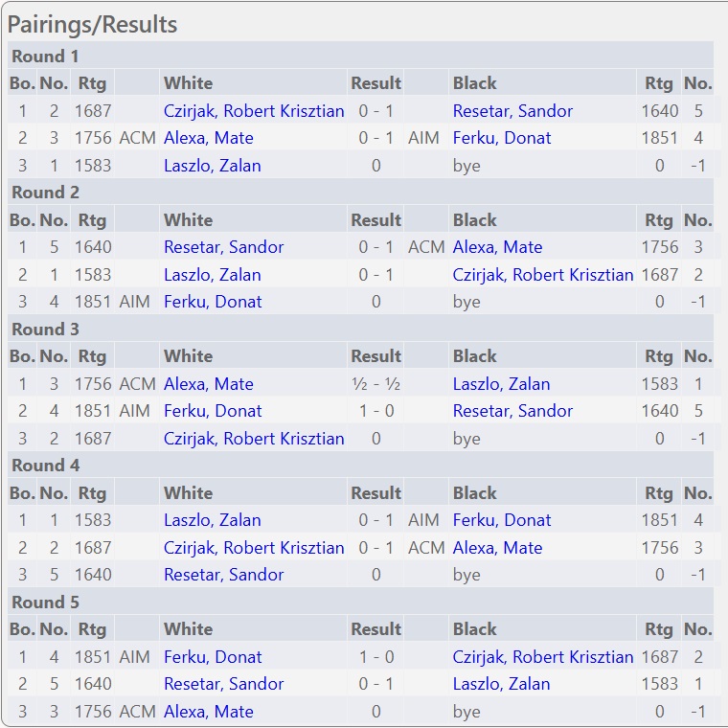Open Alexa, Mate link in Round 5

[x=208, y=712]
